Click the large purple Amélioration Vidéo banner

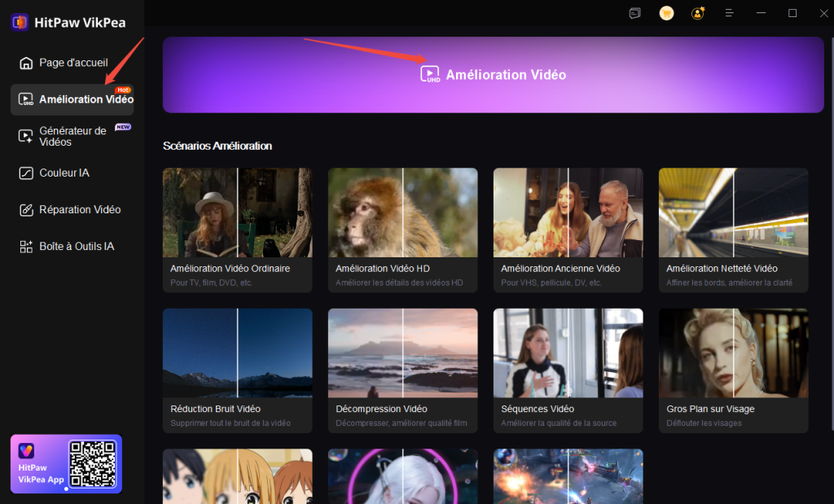pyautogui.click(x=493, y=75)
